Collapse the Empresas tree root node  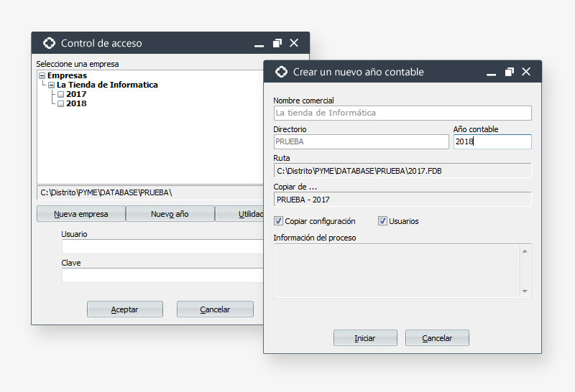click(42, 75)
